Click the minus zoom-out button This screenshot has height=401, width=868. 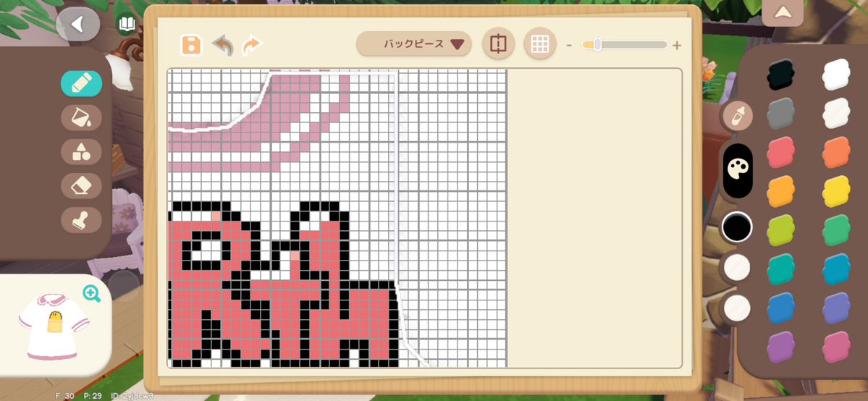[569, 46]
